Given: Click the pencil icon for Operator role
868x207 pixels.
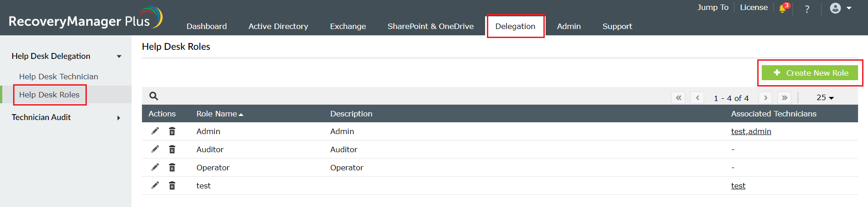Looking at the screenshot, I should pos(155,167).
